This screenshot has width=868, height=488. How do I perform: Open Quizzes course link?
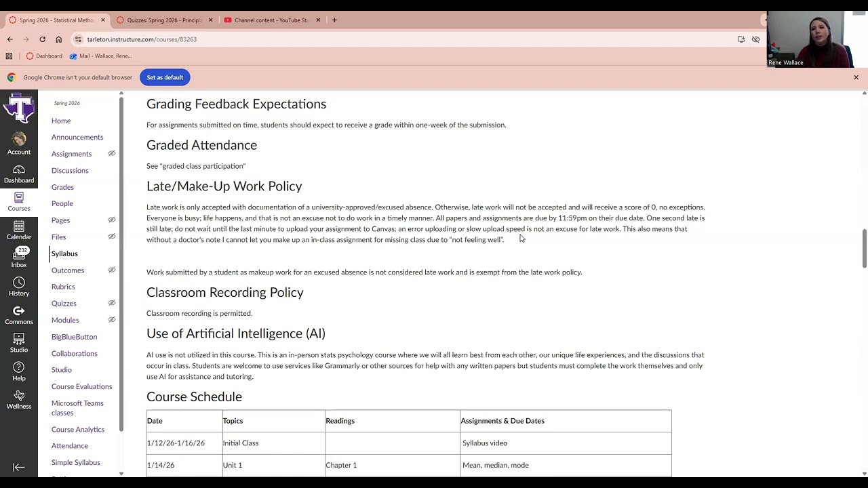pos(64,304)
